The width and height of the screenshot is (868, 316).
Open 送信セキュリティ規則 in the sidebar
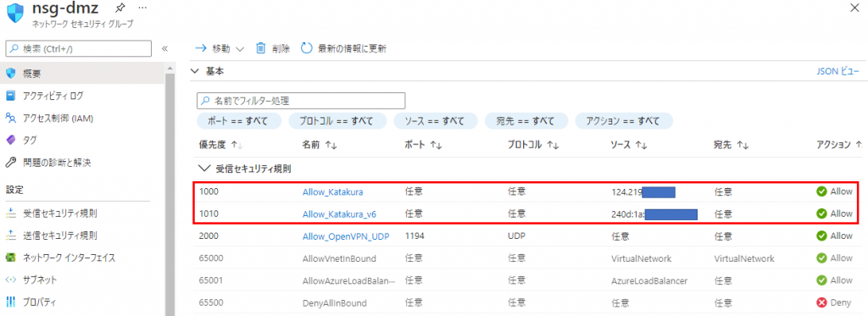tap(61, 236)
